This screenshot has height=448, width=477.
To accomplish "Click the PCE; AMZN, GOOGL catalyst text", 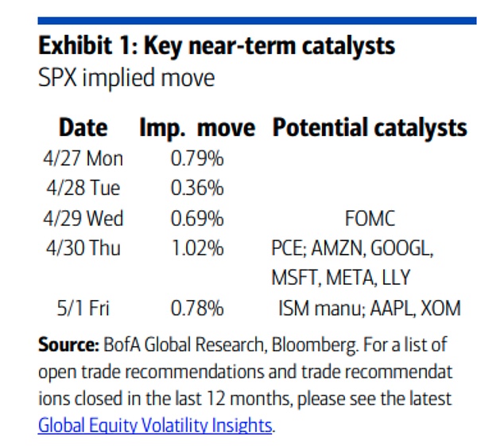I will 352,247.
